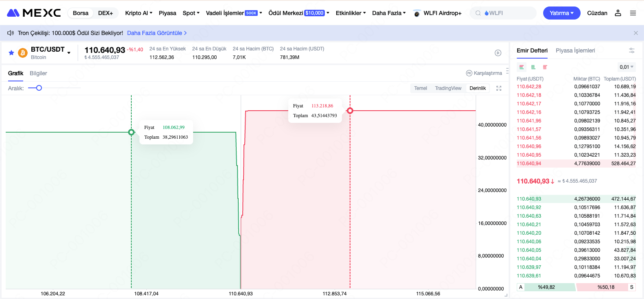644x299 pixels.
Task: Click the tutorial play circle icon
Action: (x=498, y=53)
